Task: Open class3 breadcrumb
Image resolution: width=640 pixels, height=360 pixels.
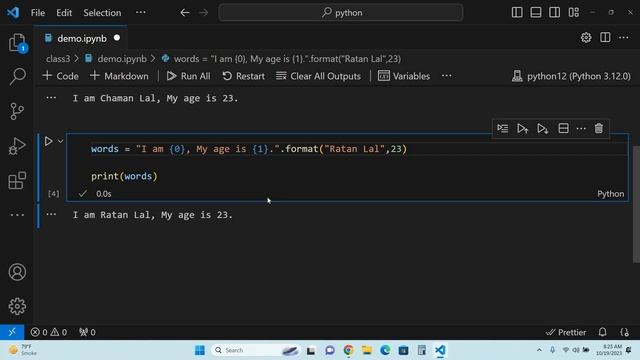Action: pyautogui.click(x=58, y=59)
